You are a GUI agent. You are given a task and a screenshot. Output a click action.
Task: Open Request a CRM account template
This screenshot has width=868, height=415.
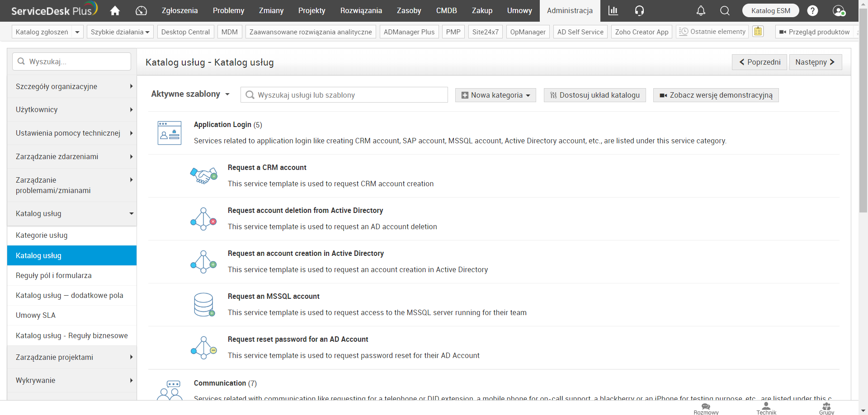coord(267,167)
